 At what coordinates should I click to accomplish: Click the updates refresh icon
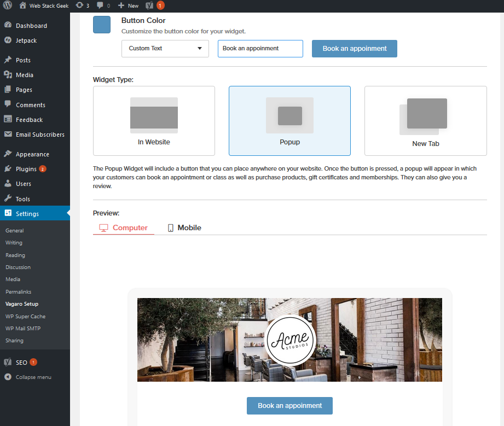click(x=79, y=5)
